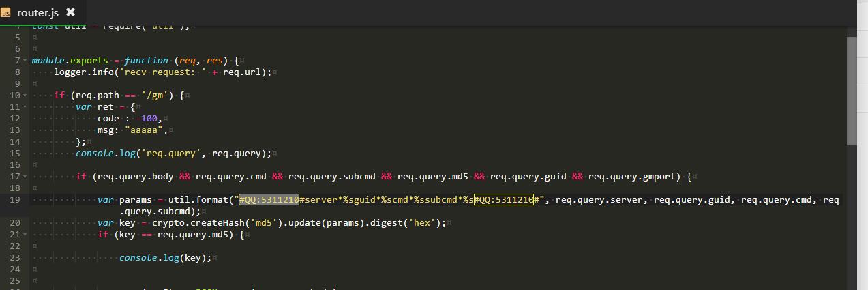Switch to the router.js tab

coord(38,12)
